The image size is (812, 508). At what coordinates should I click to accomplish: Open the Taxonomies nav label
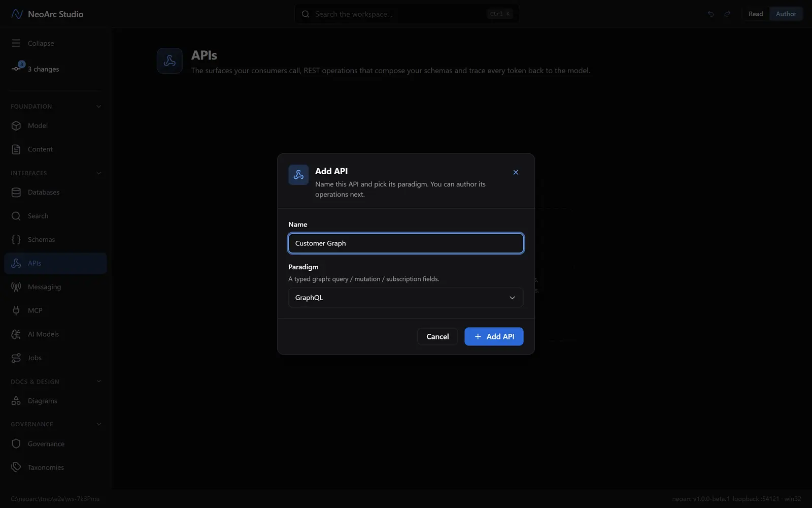pyautogui.click(x=46, y=467)
